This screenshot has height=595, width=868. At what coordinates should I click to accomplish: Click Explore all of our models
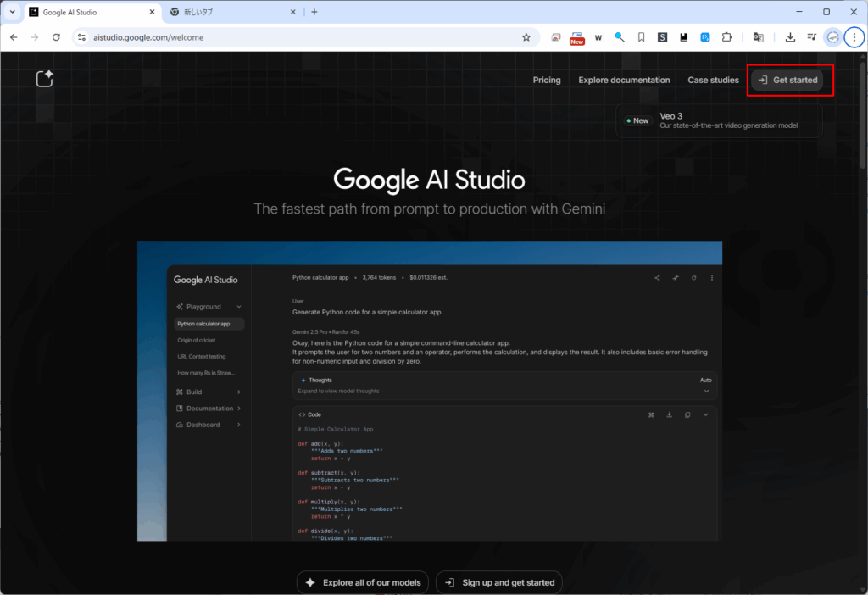pyautogui.click(x=363, y=582)
